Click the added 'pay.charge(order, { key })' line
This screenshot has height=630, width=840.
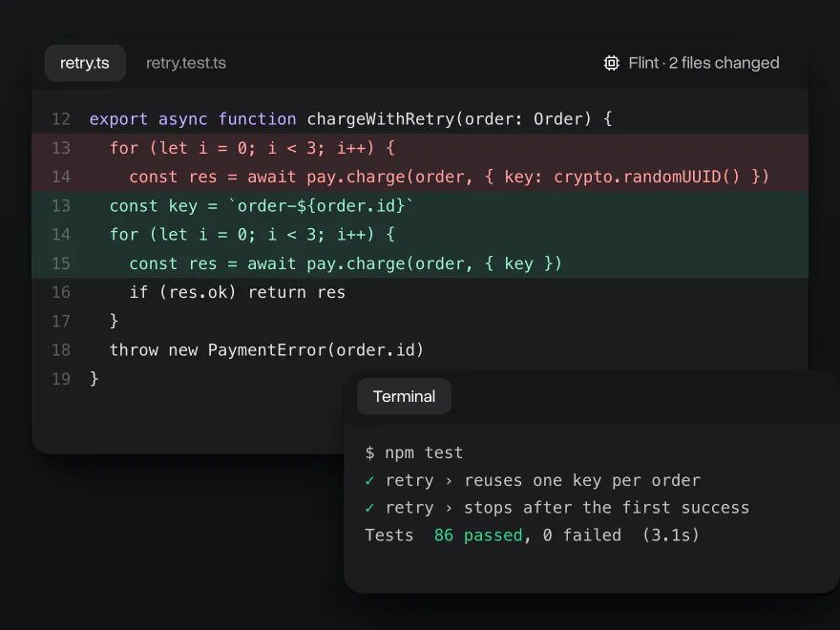(420, 263)
